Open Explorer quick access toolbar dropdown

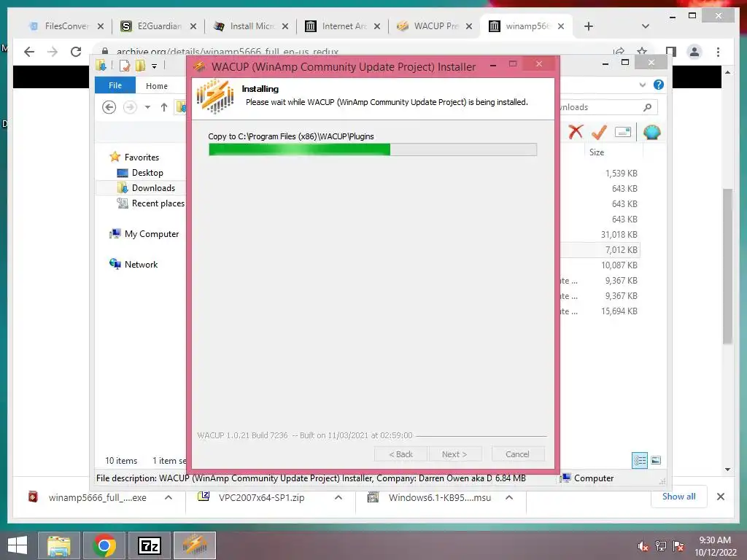155,66
